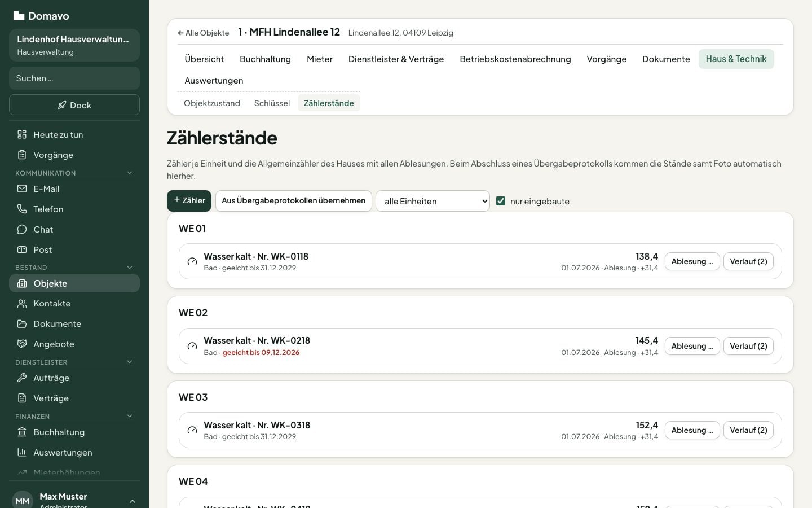Click the sidebar Dokumente folder icon

(x=22, y=324)
